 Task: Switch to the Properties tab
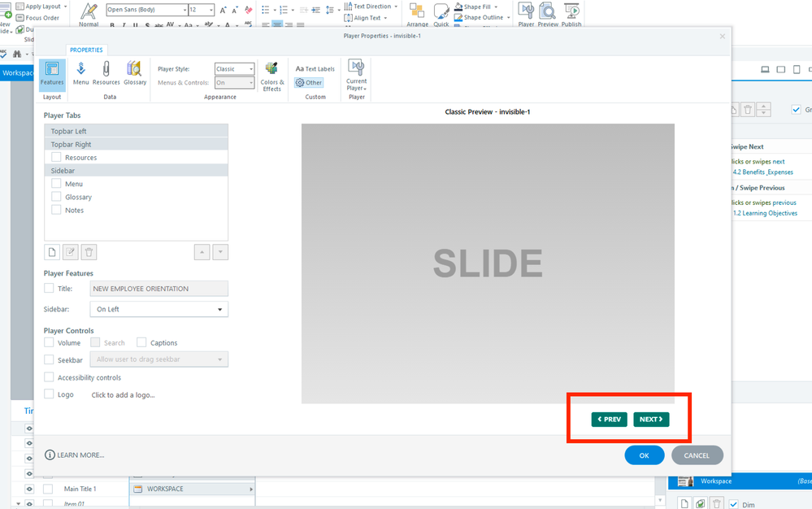(x=86, y=50)
